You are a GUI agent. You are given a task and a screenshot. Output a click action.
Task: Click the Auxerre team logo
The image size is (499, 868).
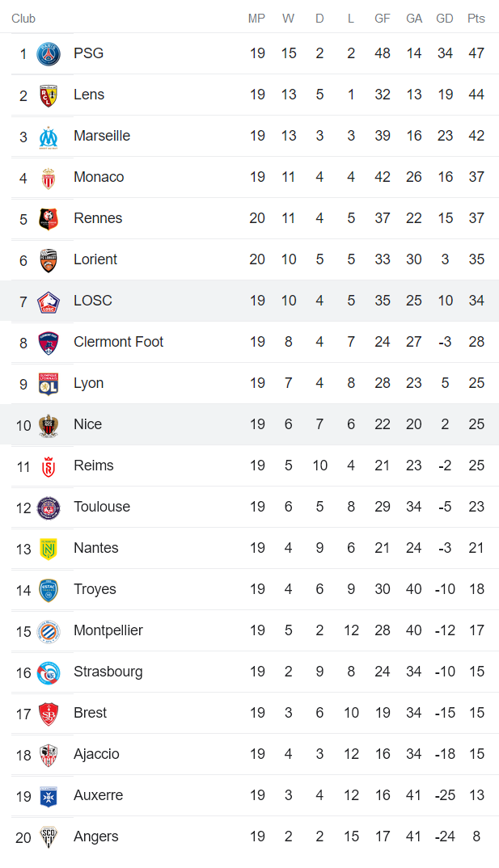pos(49,796)
